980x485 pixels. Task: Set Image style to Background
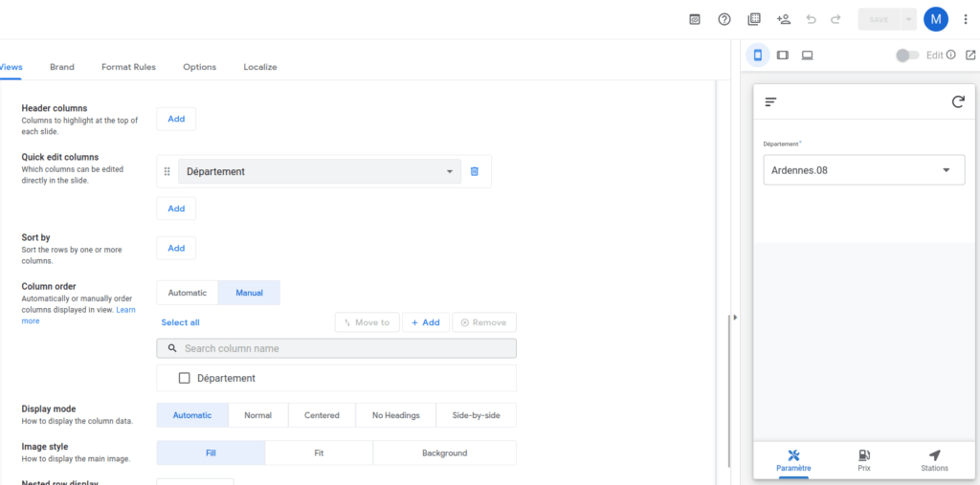pos(444,453)
